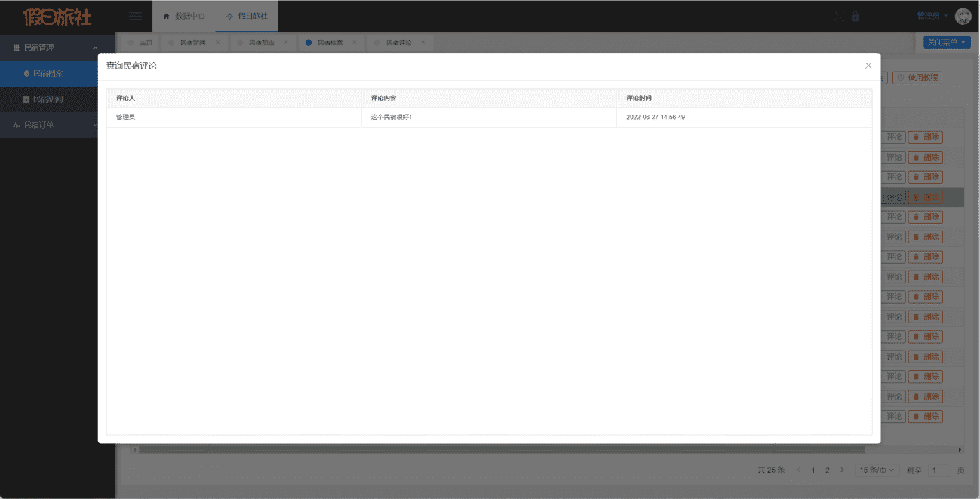980x499 pixels.
Task: Open the 关闭菜单 dropdown button
Action: click(x=946, y=43)
